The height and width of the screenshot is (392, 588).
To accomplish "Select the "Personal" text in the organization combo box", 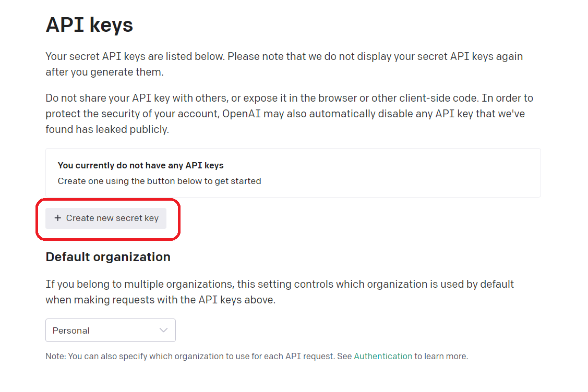I will click(71, 330).
